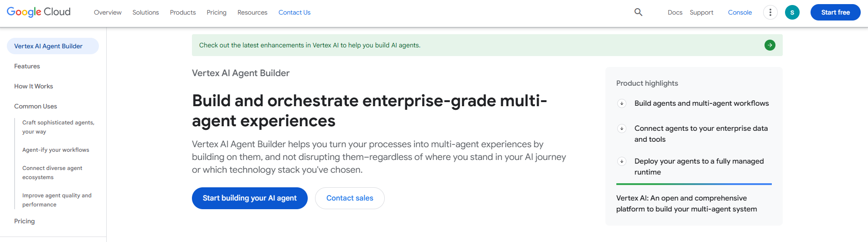Open the user account avatar
The image size is (868, 242).
tap(792, 12)
